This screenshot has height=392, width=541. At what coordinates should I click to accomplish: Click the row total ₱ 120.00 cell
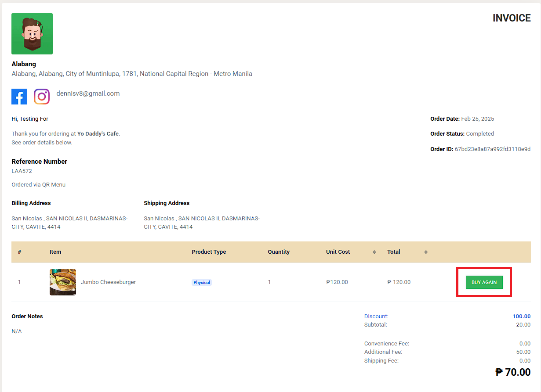399,282
